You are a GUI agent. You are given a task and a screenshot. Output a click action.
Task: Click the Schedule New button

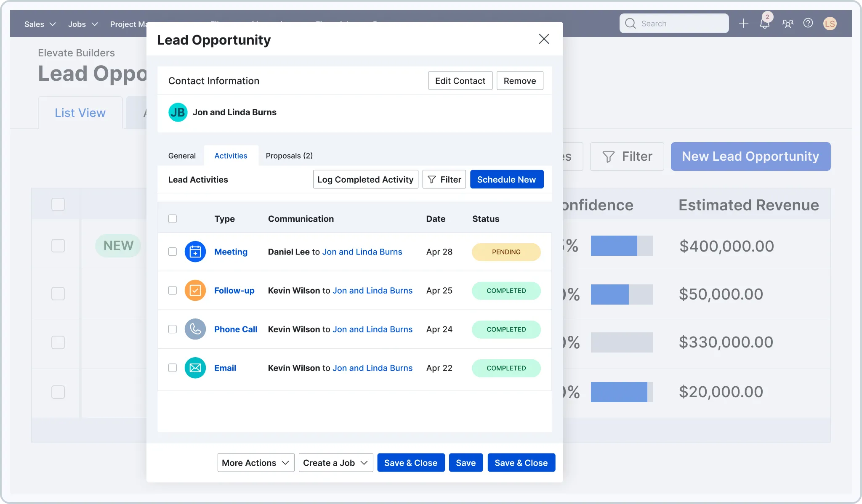[x=507, y=179]
